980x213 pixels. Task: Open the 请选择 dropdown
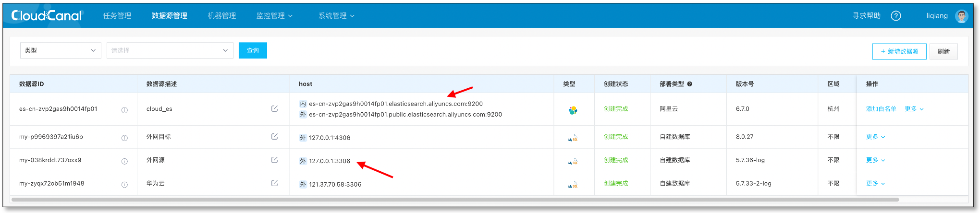pyautogui.click(x=170, y=50)
